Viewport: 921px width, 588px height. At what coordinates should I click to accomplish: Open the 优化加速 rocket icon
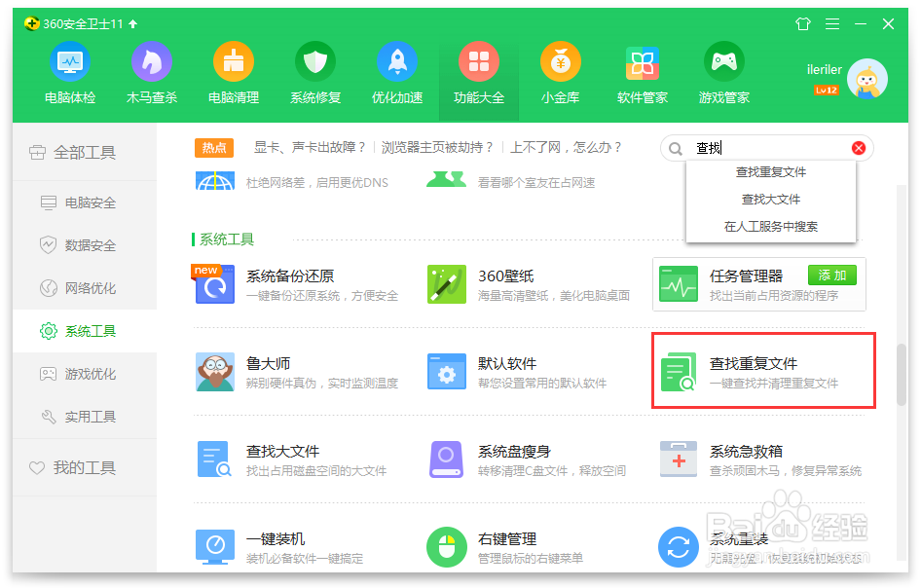(x=397, y=61)
